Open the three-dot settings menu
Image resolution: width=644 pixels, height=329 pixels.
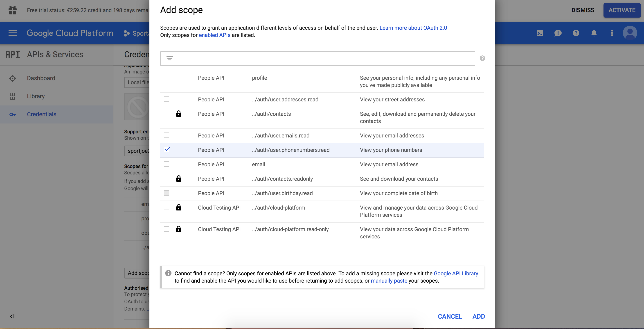pos(612,33)
